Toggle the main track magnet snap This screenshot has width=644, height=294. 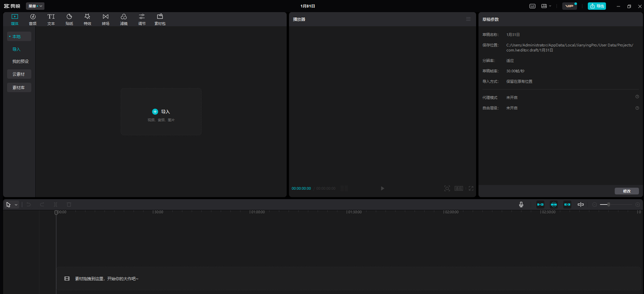click(x=540, y=204)
